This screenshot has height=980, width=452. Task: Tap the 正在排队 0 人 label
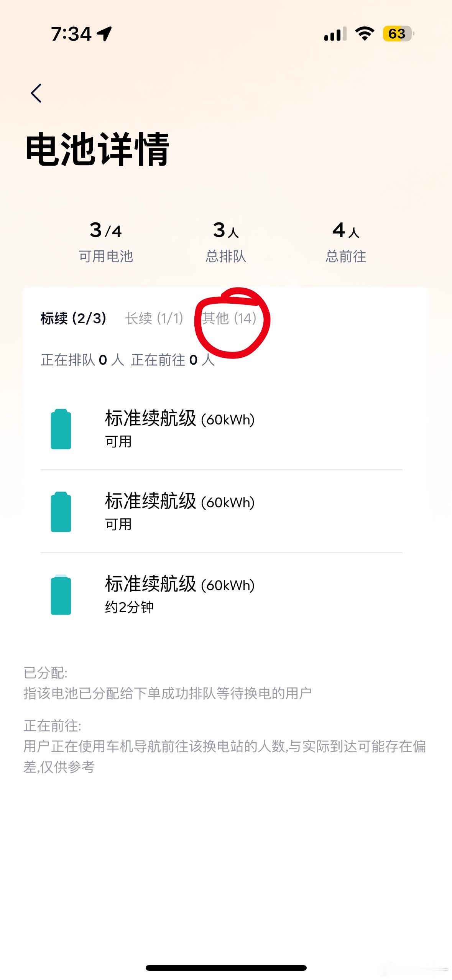coord(82,360)
